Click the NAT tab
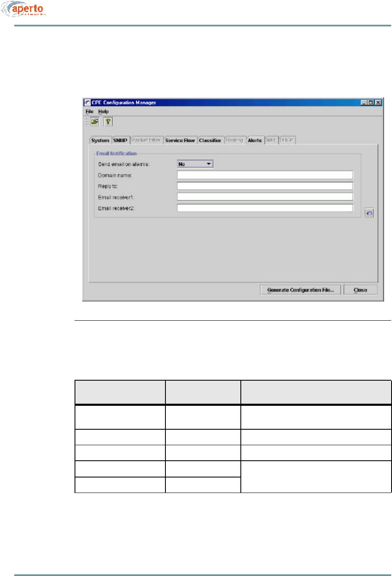 [271, 140]
